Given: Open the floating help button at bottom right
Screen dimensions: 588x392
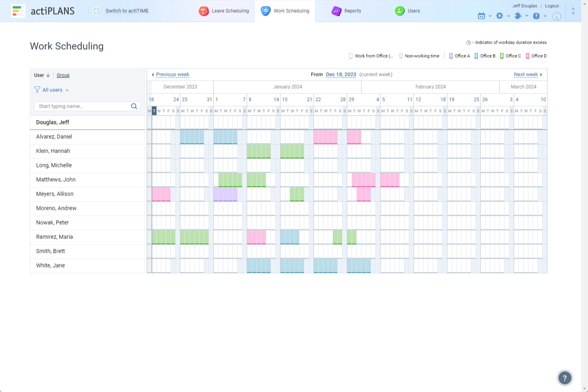Looking at the screenshot, I should (565, 378).
